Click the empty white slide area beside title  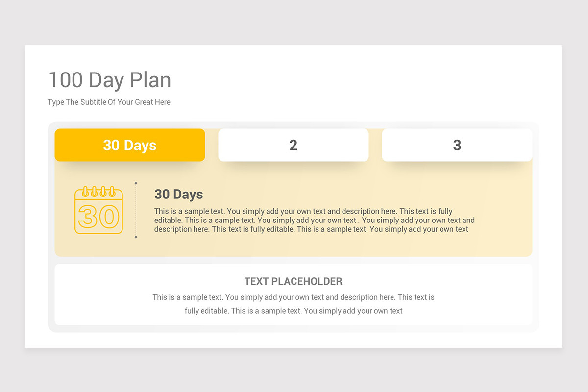(367, 83)
